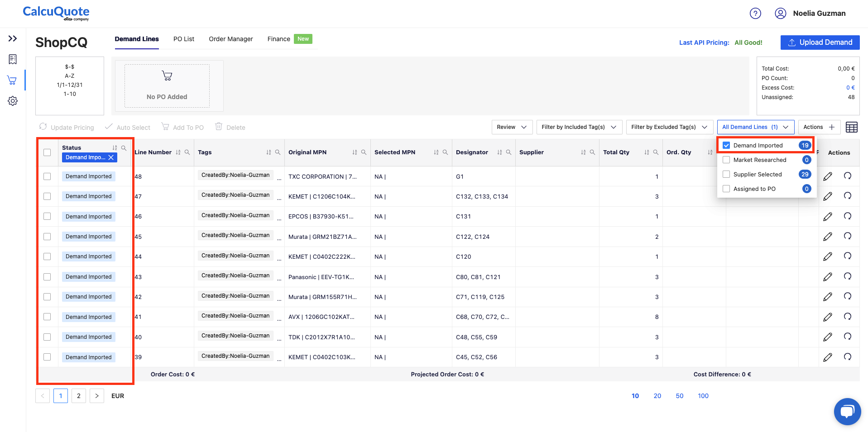Edit line 44 with the pencil icon
868x432 pixels.
pyautogui.click(x=828, y=256)
